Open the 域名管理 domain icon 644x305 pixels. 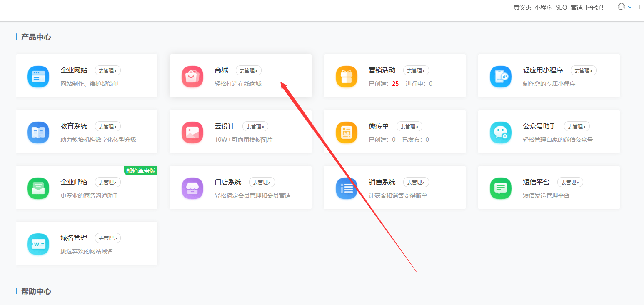coord(38,244)
